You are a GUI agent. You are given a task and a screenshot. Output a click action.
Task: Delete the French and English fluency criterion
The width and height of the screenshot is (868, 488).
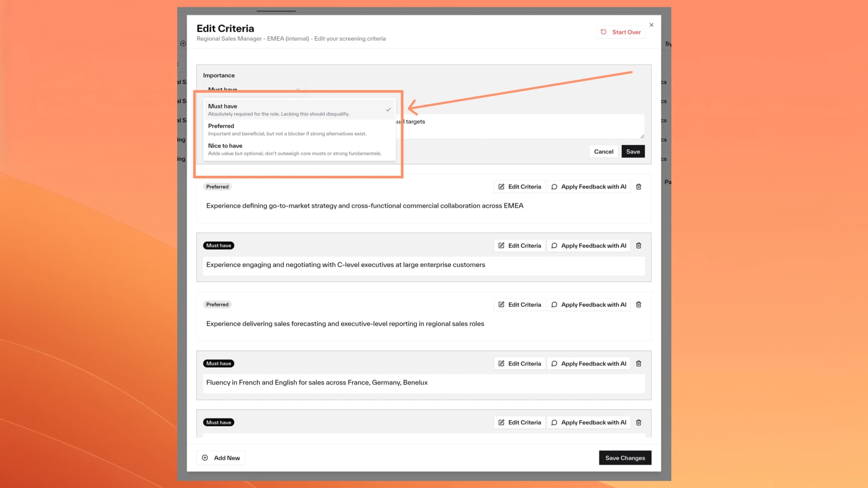[x=639, y=364]
